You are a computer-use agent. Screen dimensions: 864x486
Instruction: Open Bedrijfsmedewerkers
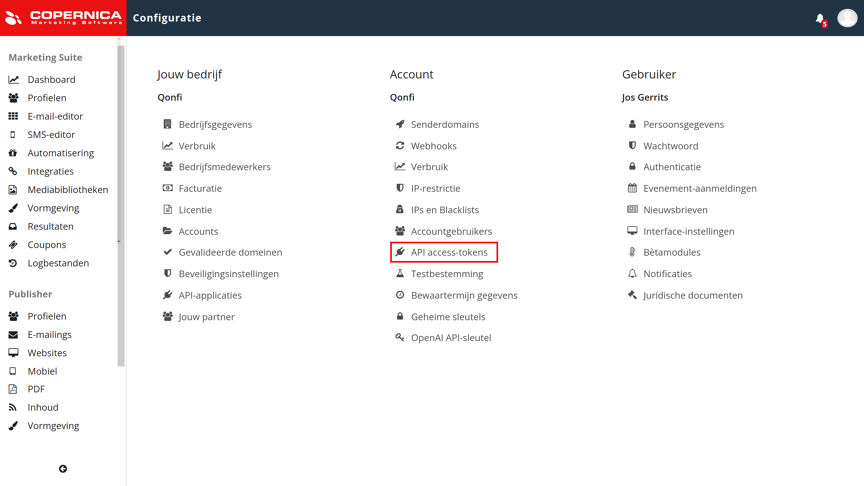coord(225,167)
